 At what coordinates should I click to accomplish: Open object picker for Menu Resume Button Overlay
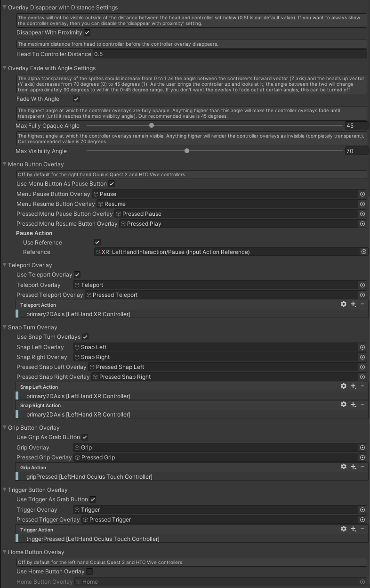pos(362,204)
